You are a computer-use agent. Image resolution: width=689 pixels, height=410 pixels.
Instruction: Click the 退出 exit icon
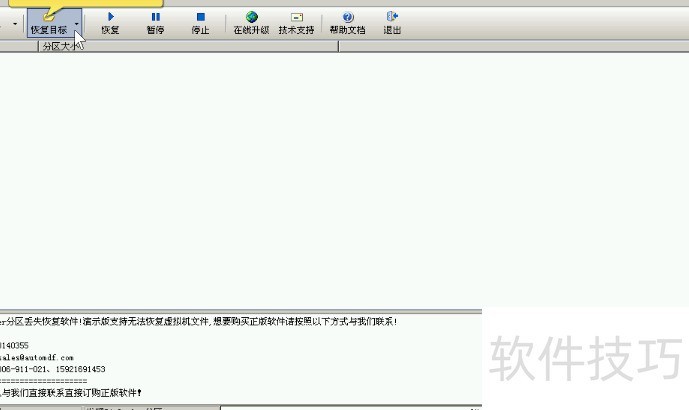[x=392, y=22]
